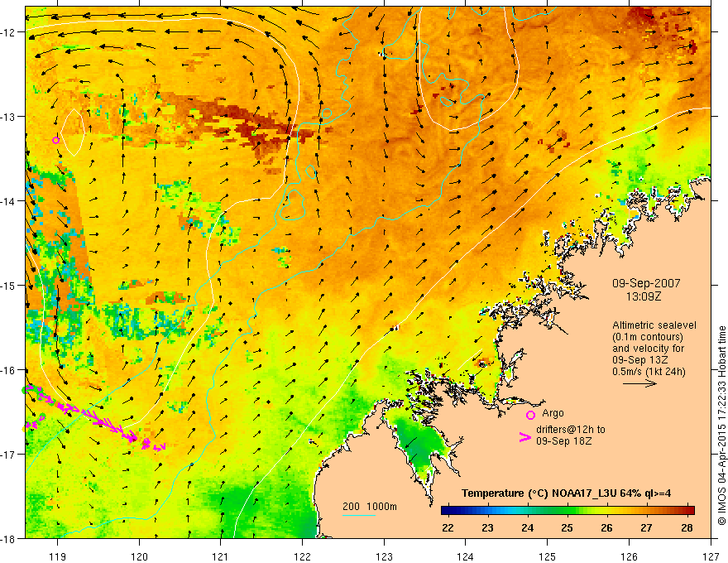Click the color bar value label '28'

(x=687, y=527)
